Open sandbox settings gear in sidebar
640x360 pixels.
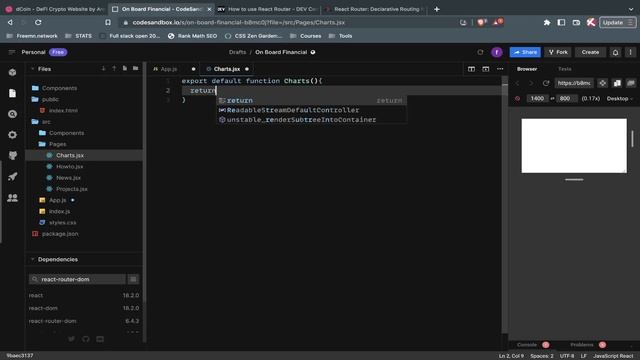click(12, 135)
